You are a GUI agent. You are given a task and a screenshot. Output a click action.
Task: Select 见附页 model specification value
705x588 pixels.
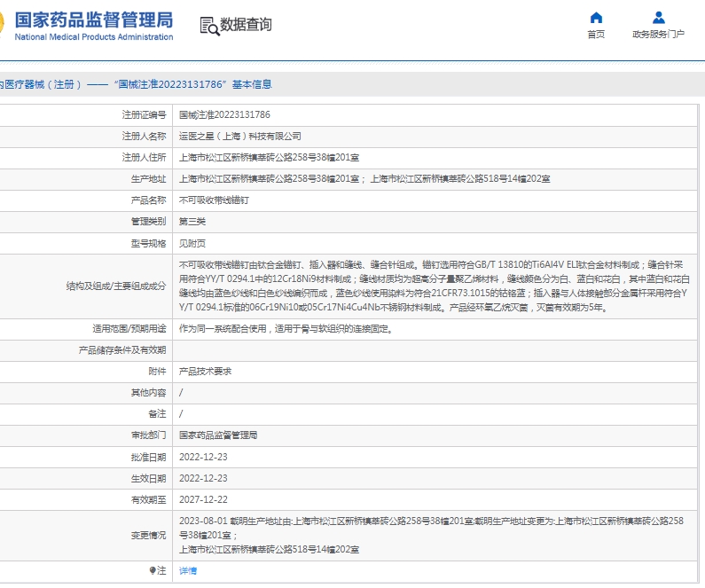pyautogui.click(x=192, y=243)
